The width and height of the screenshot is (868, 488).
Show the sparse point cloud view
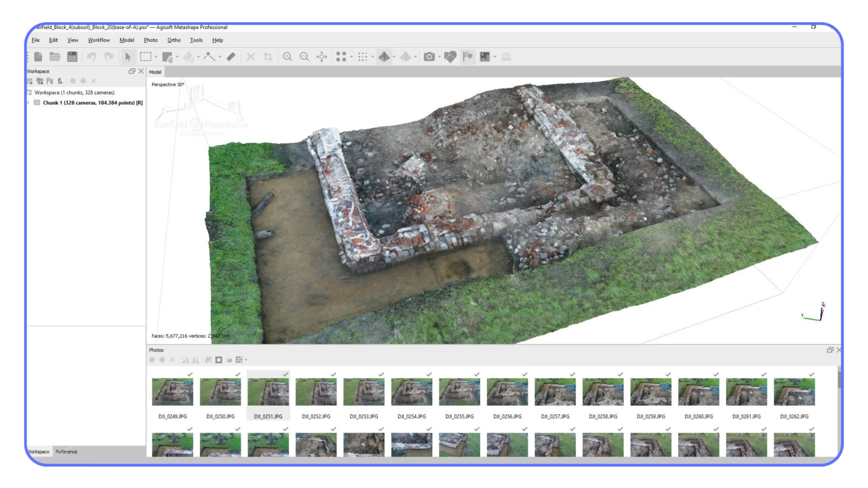click(341, 56)
